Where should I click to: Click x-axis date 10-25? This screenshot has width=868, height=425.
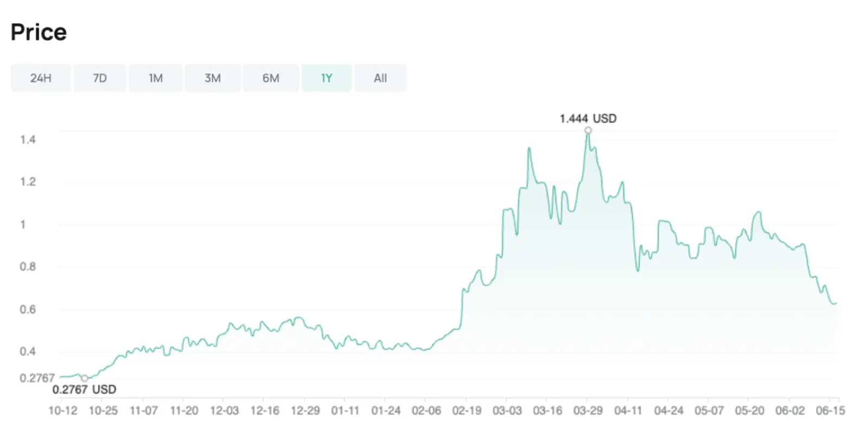pyautogui.click(x=103, y=411)
